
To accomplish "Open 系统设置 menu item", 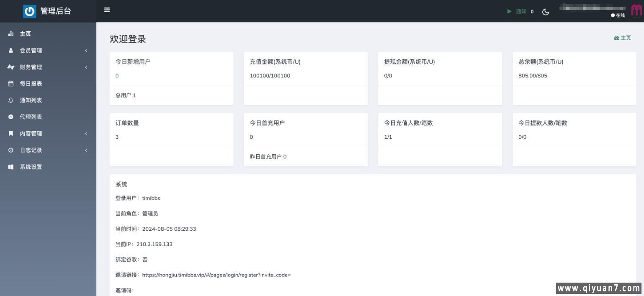I will [31, 167].
